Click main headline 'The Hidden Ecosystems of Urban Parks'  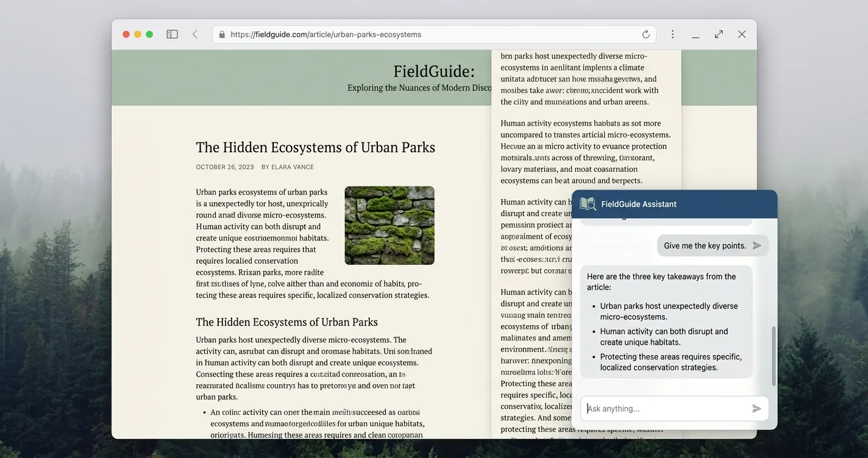pyautogui.click(x=316, y=147)
